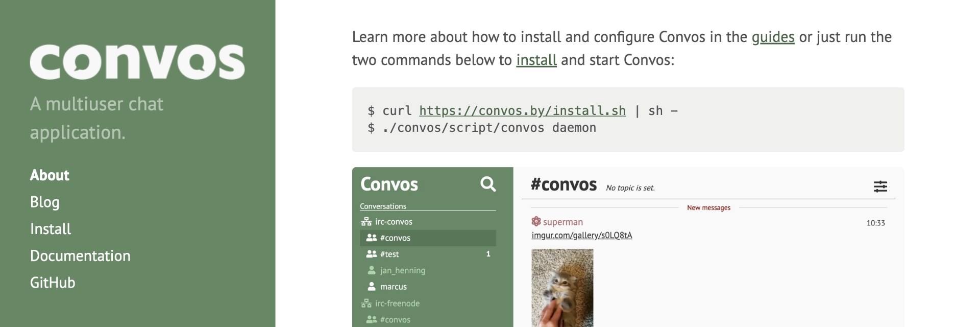Click the New messages divider label

pos(708,208)
